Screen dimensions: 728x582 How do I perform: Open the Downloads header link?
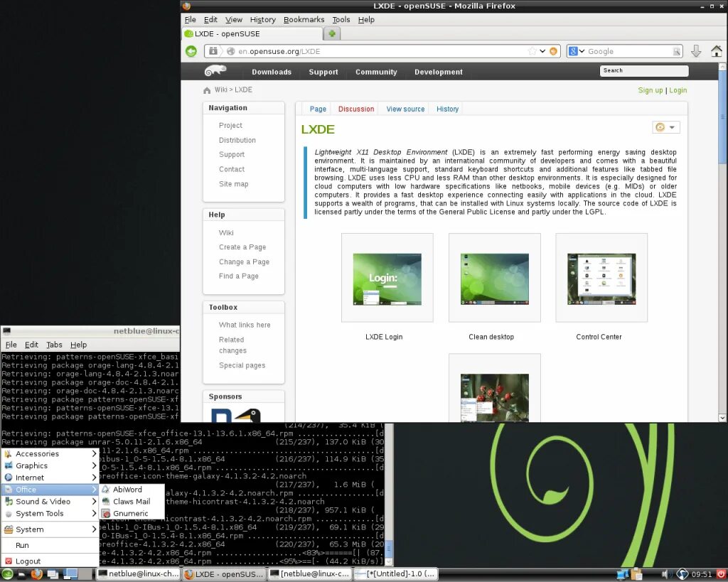point(272,72)
